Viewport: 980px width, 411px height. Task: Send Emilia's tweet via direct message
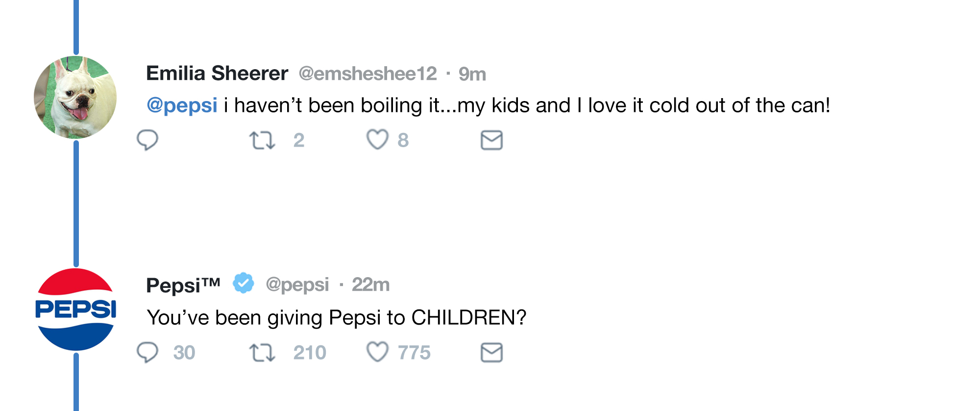491,140
